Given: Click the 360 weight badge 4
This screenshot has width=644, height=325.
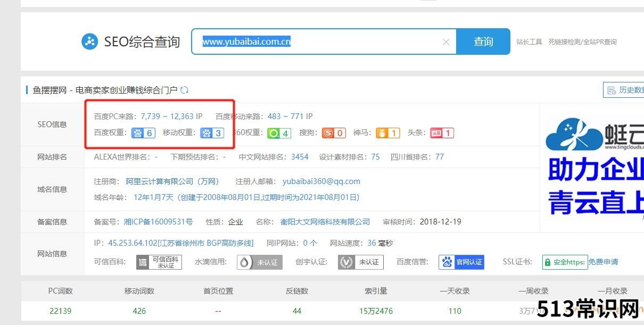Looking at the screenshot, I should pos(279,133).
